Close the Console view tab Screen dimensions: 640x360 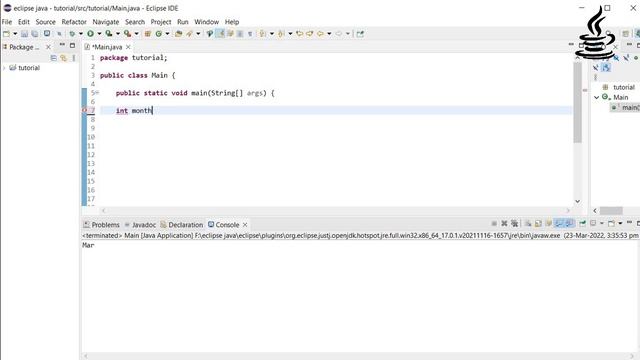[245, 224]
